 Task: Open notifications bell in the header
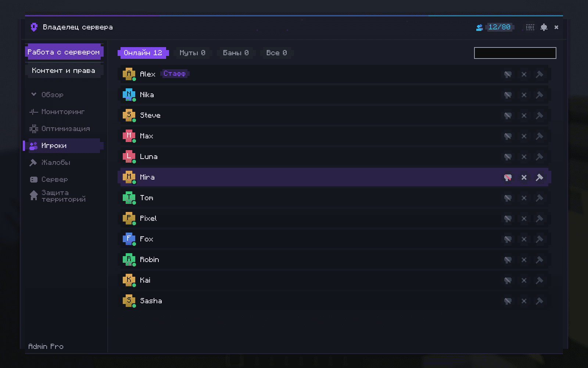544,27
